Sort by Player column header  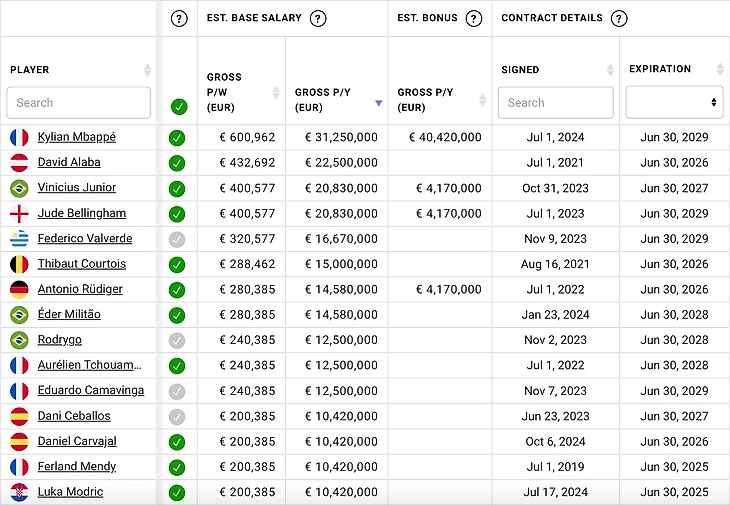coord(148,70)
